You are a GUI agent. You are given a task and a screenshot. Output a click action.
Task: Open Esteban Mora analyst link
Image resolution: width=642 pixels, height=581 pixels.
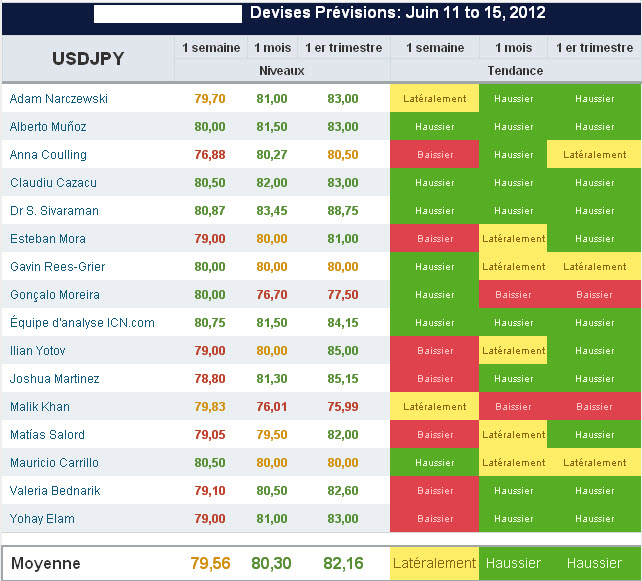point(48,239)
